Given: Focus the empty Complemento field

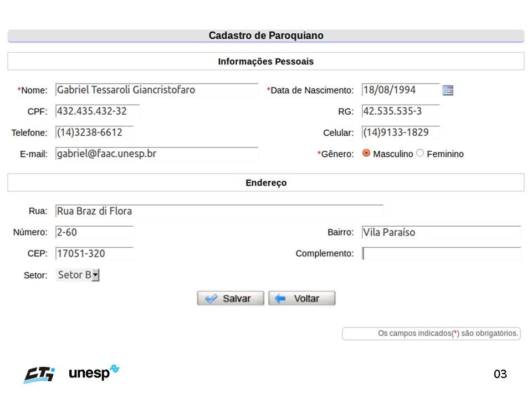Looking at the screenshot, I should click(x=442, y=253).
